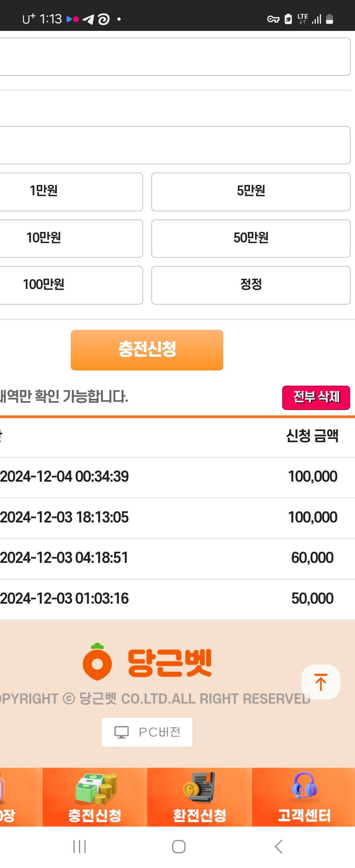Choose the 10만원 amount
The image size is (355, 868).
pyautogui.click(x=71, y=239)
